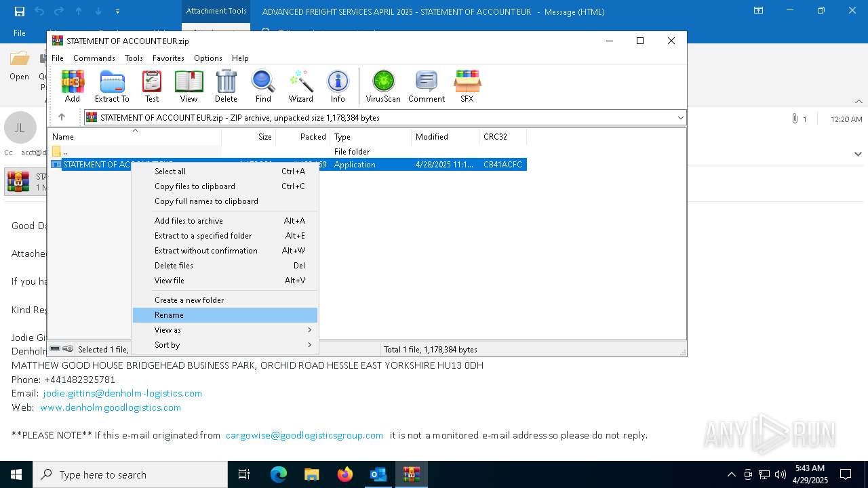Click the WinRAR taskbar icon

click(411, 474)
